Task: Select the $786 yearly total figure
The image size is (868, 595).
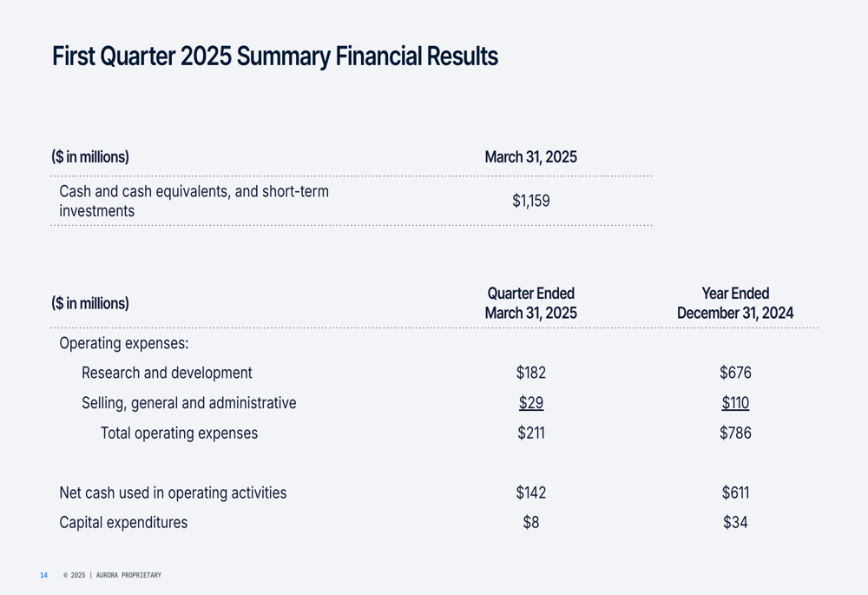Action: [x=735, y=433]
